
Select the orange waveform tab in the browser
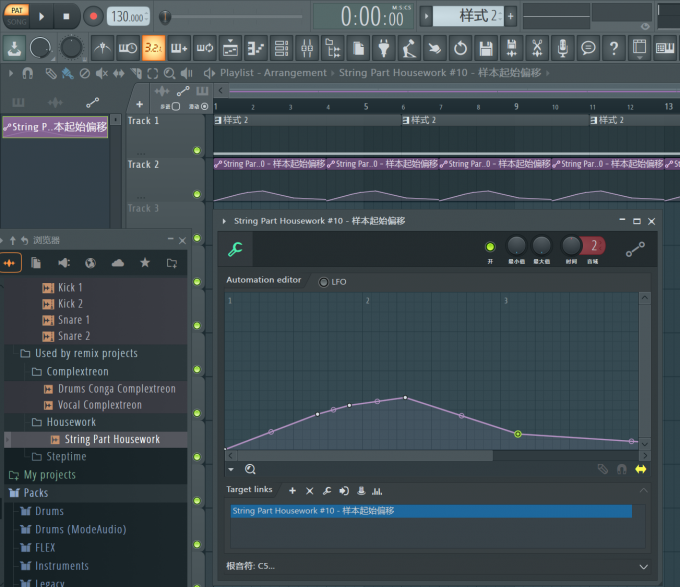[9, 263]
